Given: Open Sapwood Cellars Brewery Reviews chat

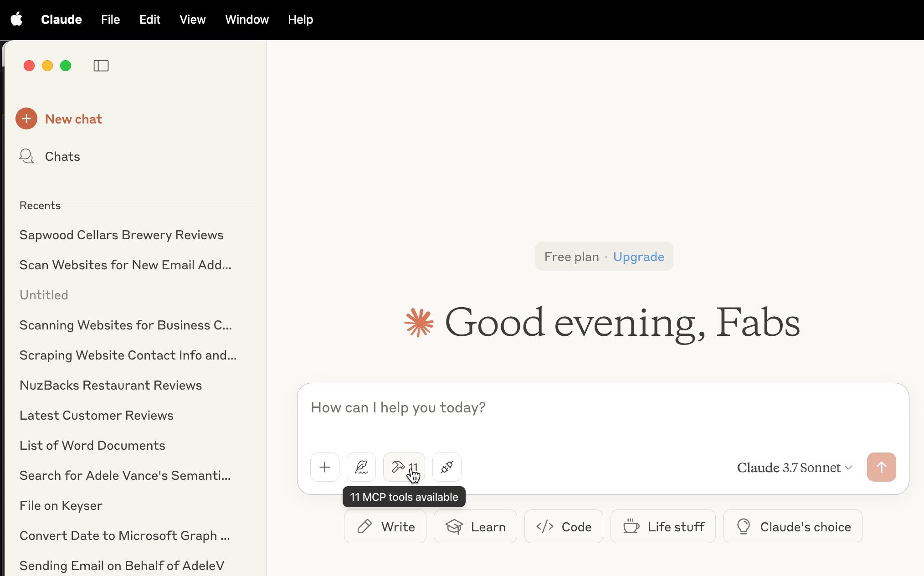Looking at the screenshot, I should pyautogui.click(x=122, y=235).
